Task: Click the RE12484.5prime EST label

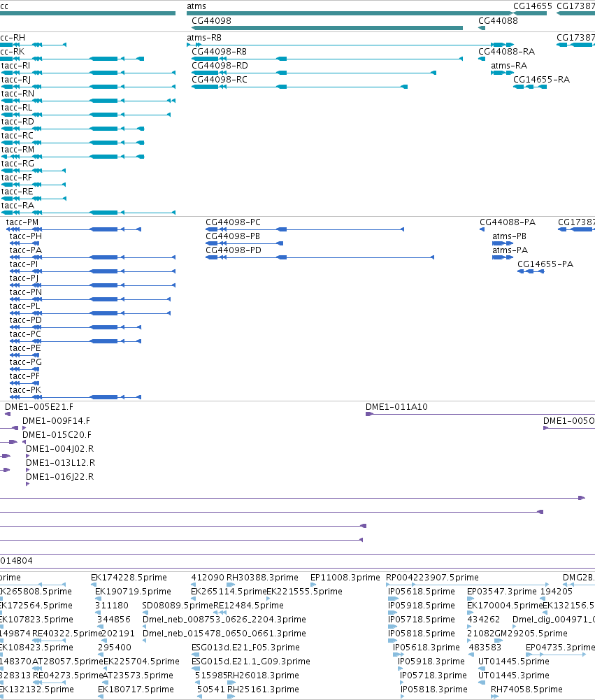Action: click(x=249, y=606)
